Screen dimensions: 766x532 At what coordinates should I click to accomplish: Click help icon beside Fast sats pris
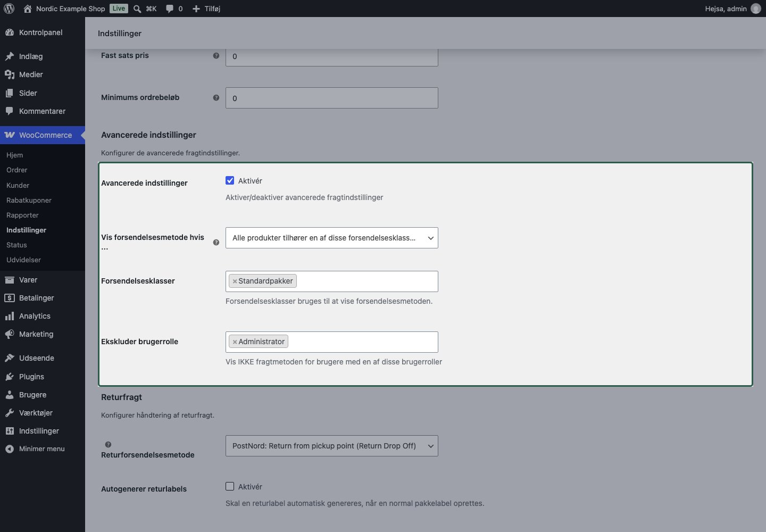click(x=216, y=55)
